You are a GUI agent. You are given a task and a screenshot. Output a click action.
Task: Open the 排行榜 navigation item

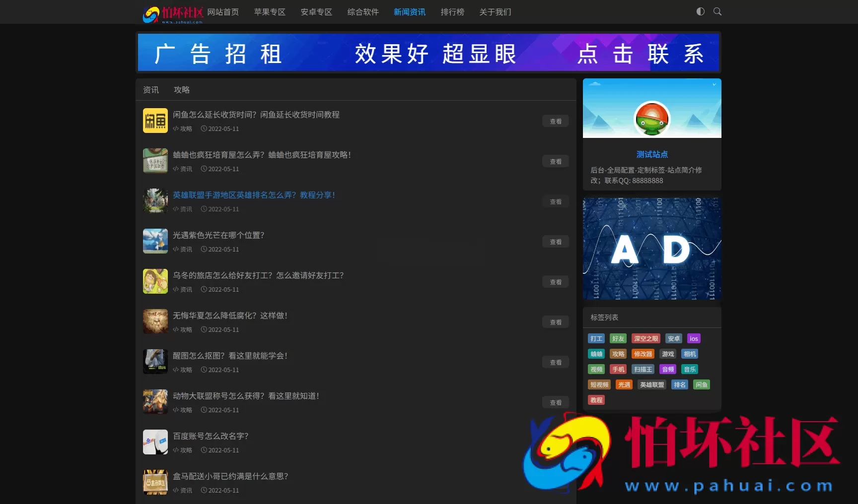(452, 12)
